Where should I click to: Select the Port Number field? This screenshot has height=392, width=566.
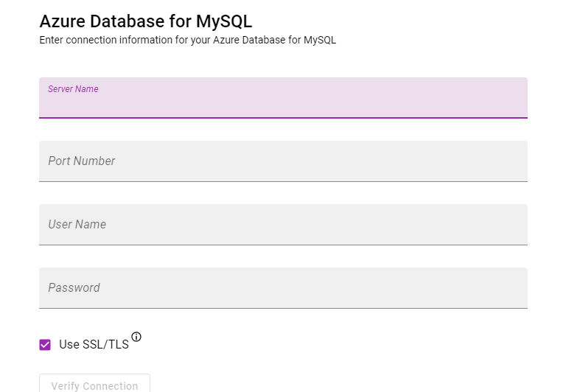pos(283,161)
